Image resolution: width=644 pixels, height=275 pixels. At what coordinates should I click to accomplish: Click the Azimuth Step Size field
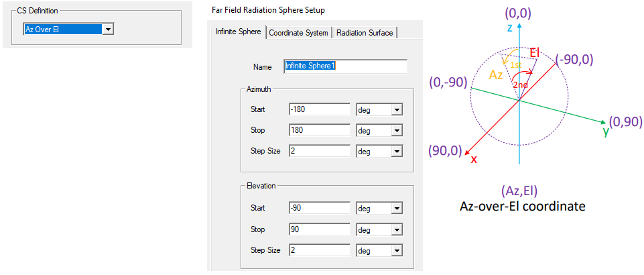pyautogui.click(x=320, y=151)
